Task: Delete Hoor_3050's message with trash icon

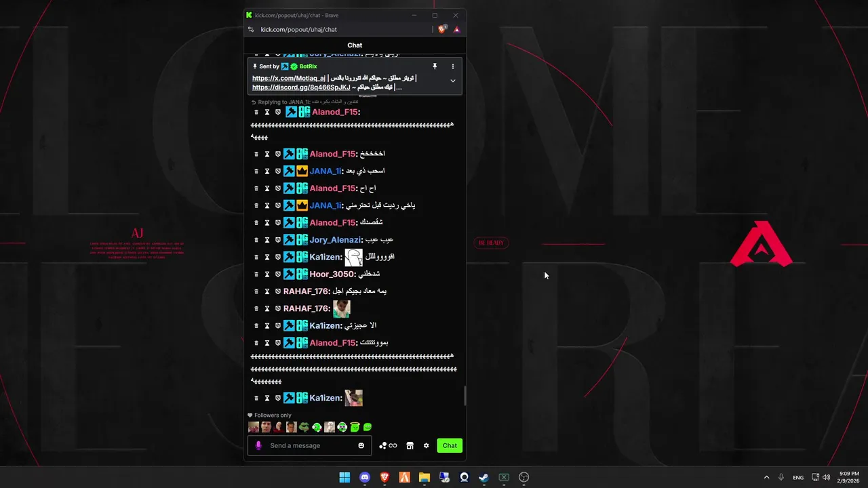Action: 256,274
